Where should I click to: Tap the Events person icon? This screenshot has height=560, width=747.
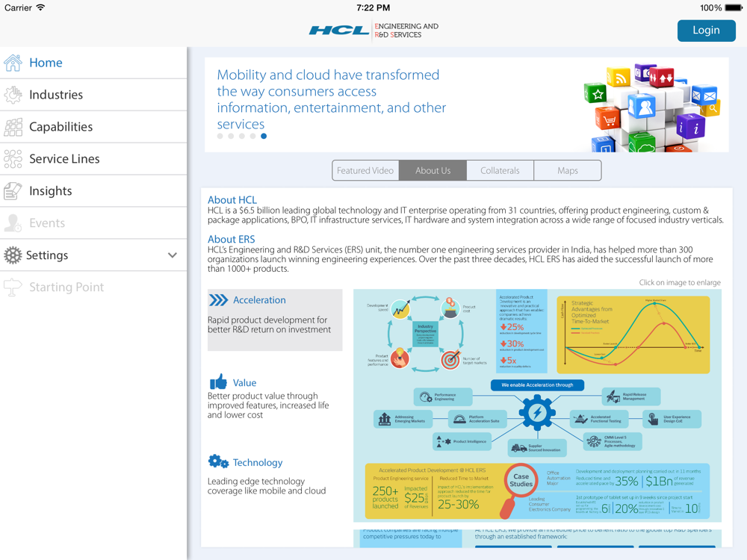tap(13, 223)
